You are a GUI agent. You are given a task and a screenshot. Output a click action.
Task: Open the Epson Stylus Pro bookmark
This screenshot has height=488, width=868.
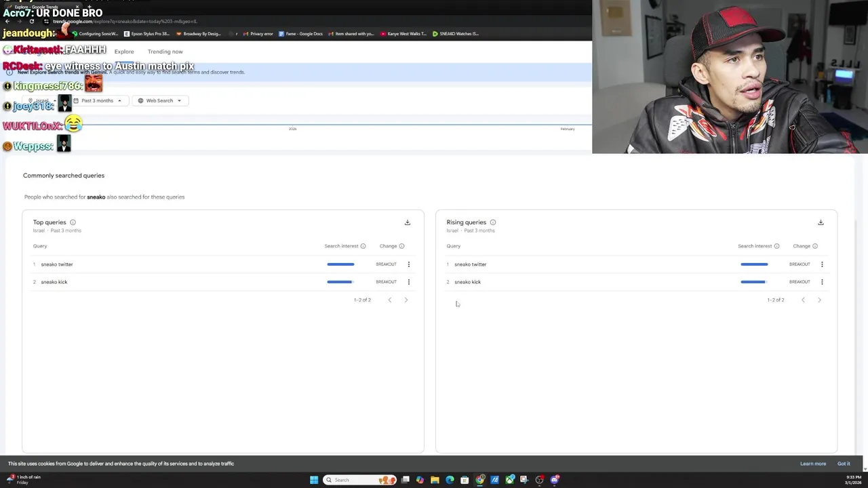(146, 34)
